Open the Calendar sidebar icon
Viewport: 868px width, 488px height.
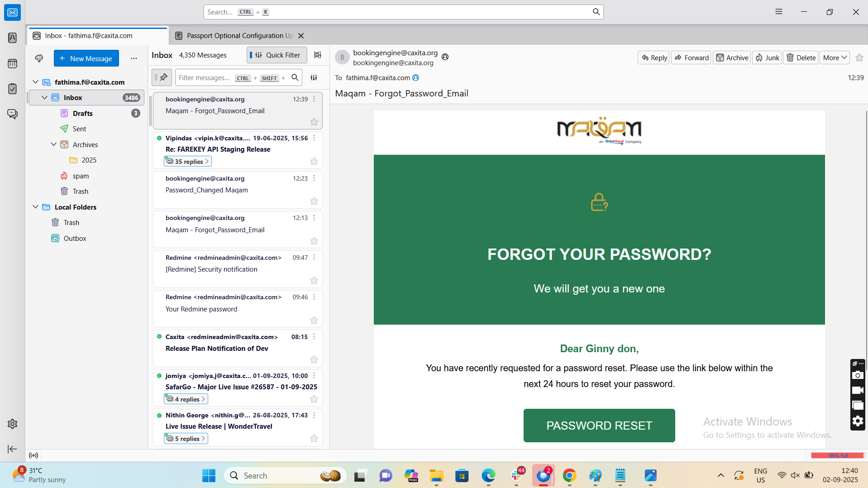12,63
